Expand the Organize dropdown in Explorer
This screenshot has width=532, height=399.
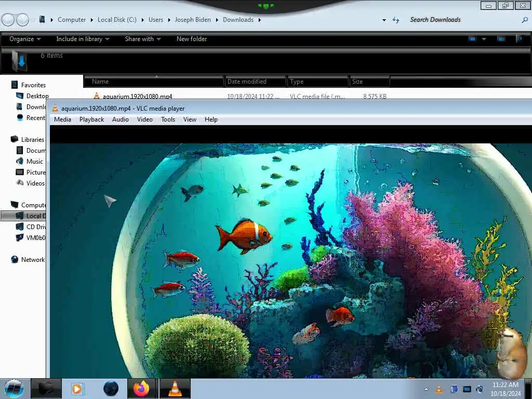(x=25, y=39)
